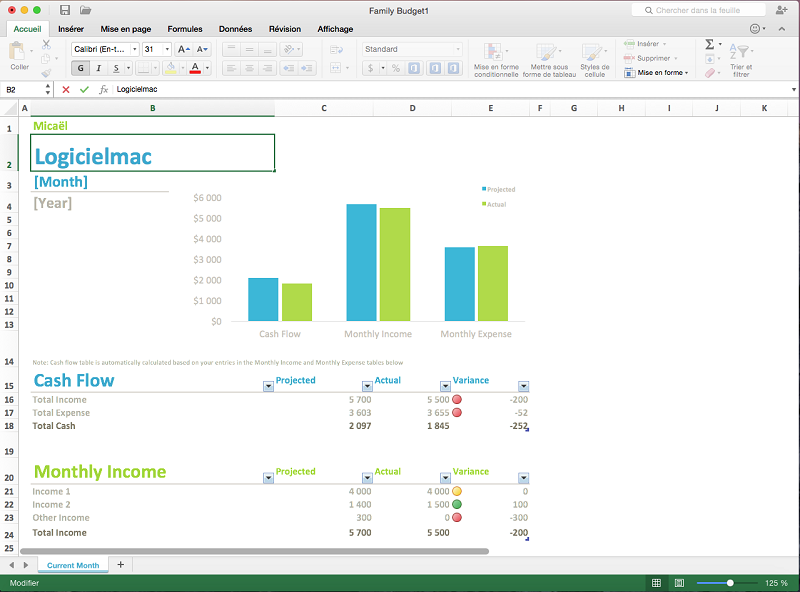
Task: Go to previous sheet arrow
Action: 12,565
